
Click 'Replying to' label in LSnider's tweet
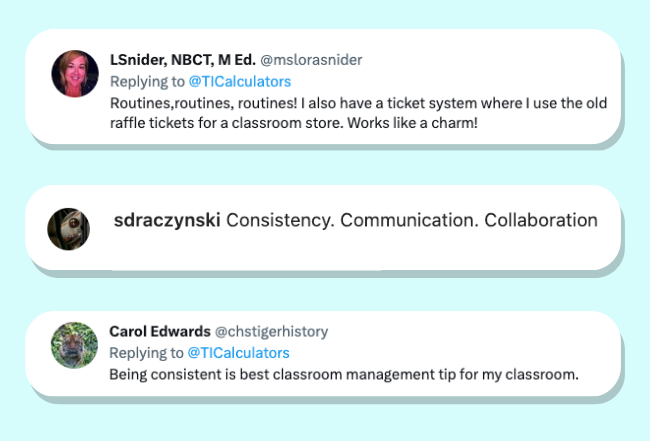point(146,81)
